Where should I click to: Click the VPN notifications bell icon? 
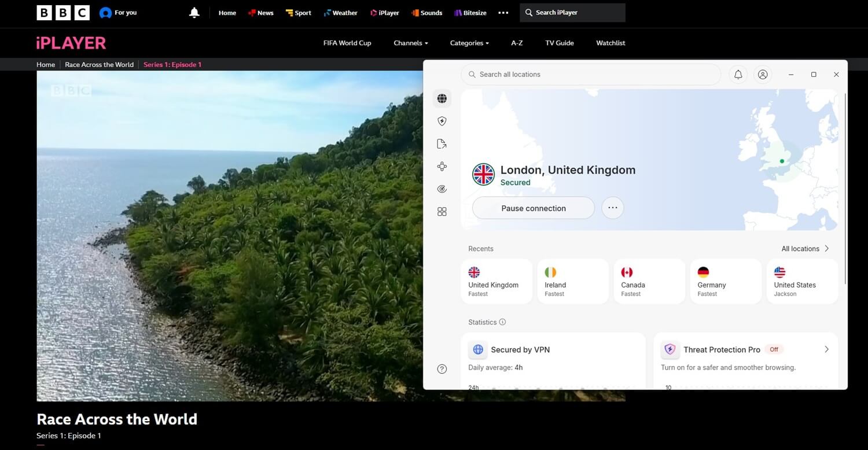point(738,75)
